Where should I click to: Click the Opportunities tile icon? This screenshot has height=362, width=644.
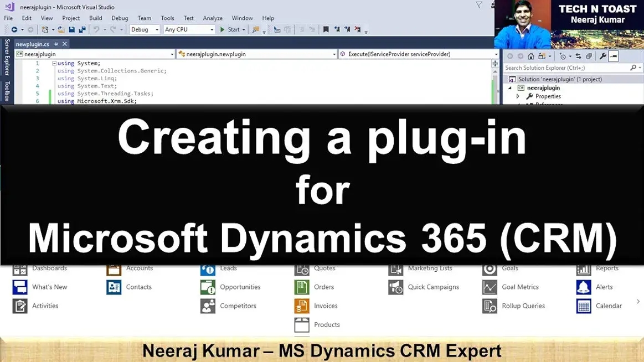208,287
